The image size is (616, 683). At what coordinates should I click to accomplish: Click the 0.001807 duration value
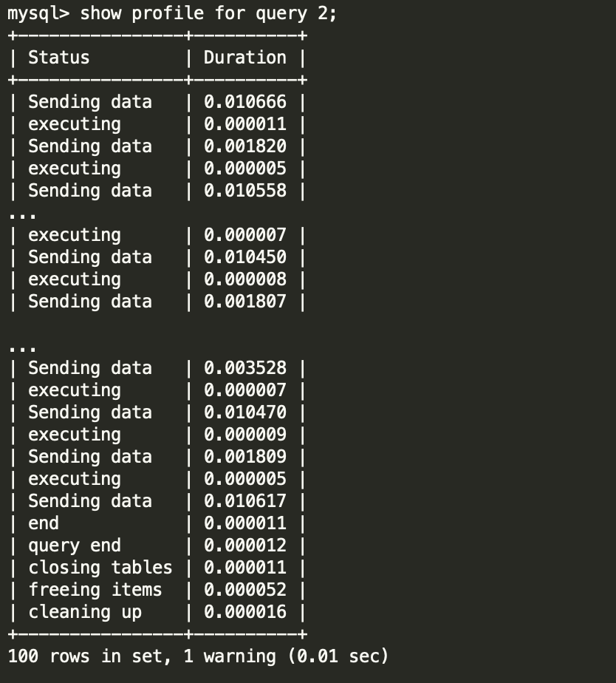244,302
